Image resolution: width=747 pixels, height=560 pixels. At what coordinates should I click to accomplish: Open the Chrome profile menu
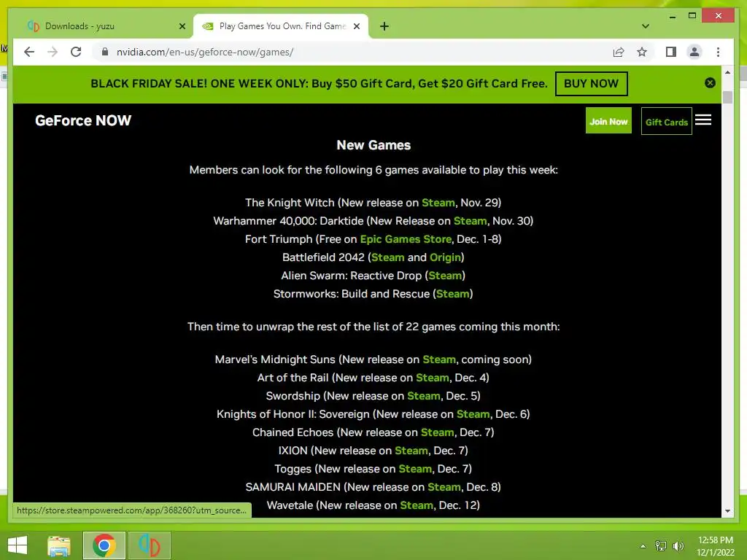[694, 52]
